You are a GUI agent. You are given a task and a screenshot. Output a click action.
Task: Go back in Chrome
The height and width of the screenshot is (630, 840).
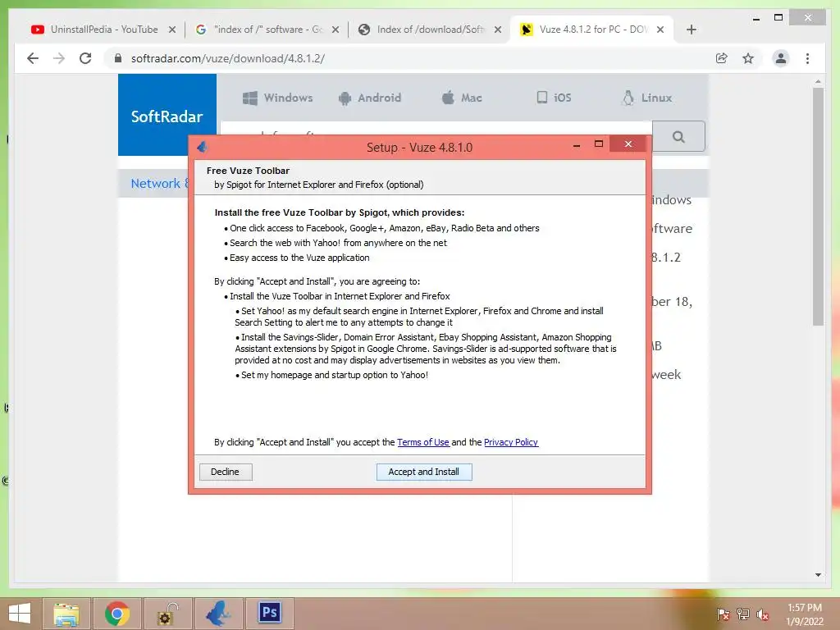click(33, 58)
